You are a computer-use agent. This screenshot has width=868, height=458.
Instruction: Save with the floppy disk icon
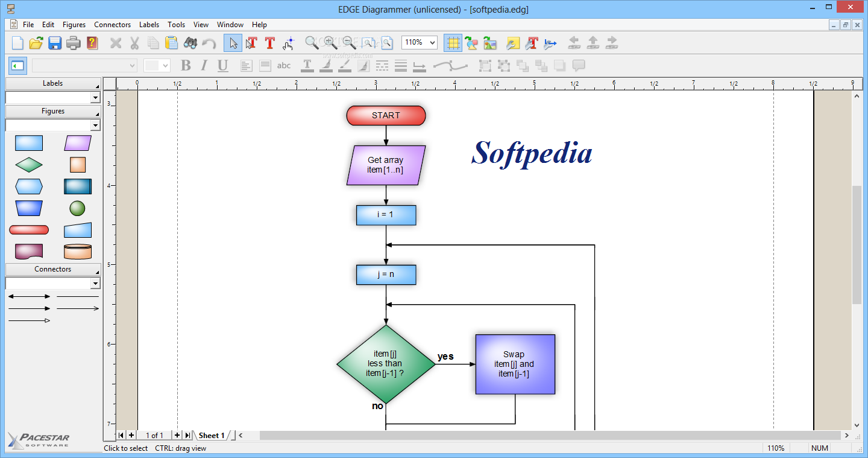pos(55,43)
